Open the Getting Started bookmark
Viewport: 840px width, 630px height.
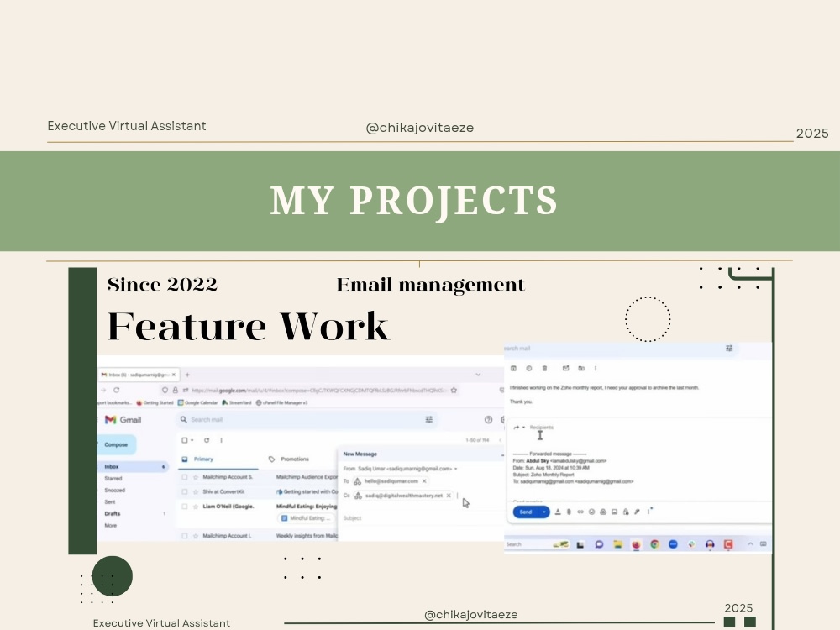tap(155, 402)
